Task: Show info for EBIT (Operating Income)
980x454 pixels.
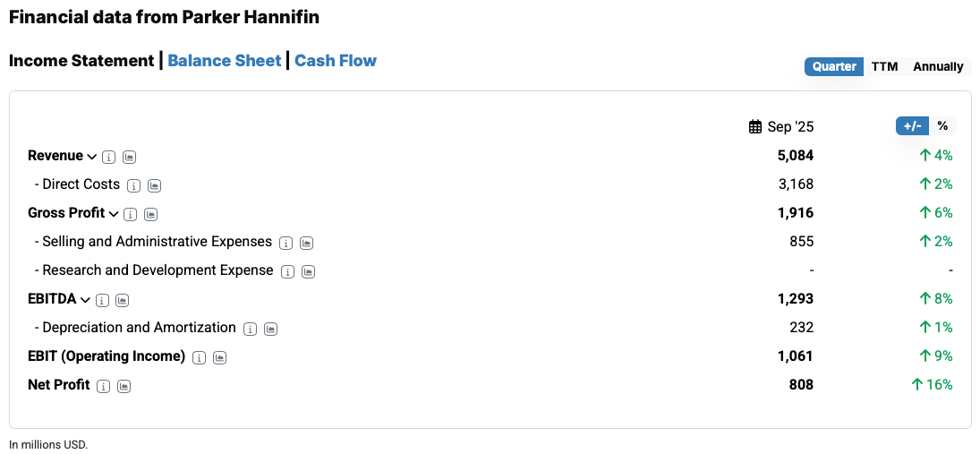Action: click(x=200, y=357)
